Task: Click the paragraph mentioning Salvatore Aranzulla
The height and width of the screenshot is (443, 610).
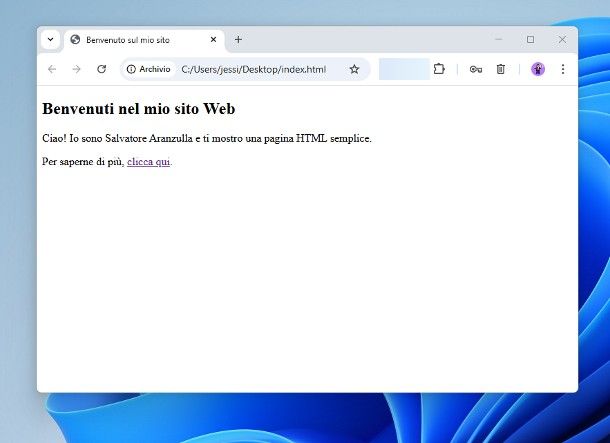Action: 207,138
